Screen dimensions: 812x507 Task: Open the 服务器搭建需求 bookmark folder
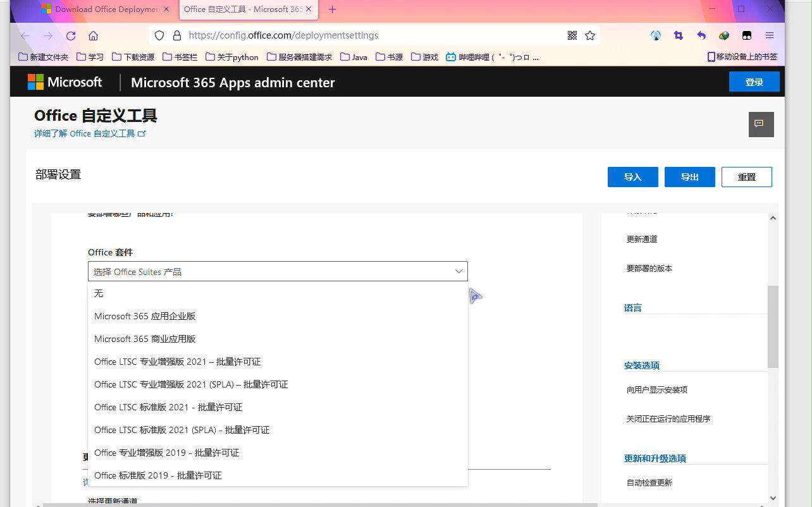(x=299, y=57)
